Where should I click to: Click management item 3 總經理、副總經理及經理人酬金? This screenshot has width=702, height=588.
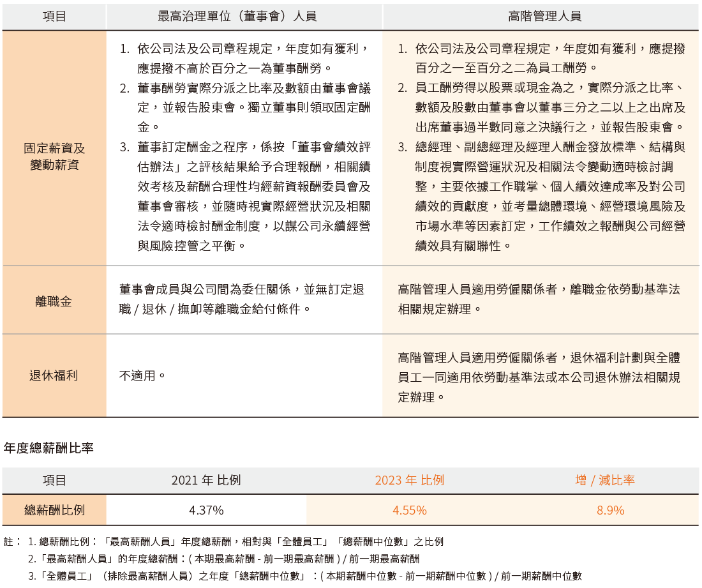(541, 196)
